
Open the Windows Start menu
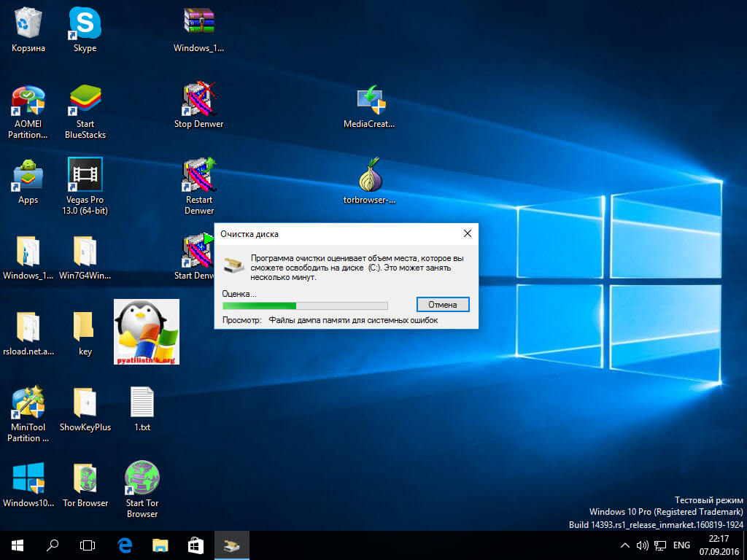pos(17,545)
